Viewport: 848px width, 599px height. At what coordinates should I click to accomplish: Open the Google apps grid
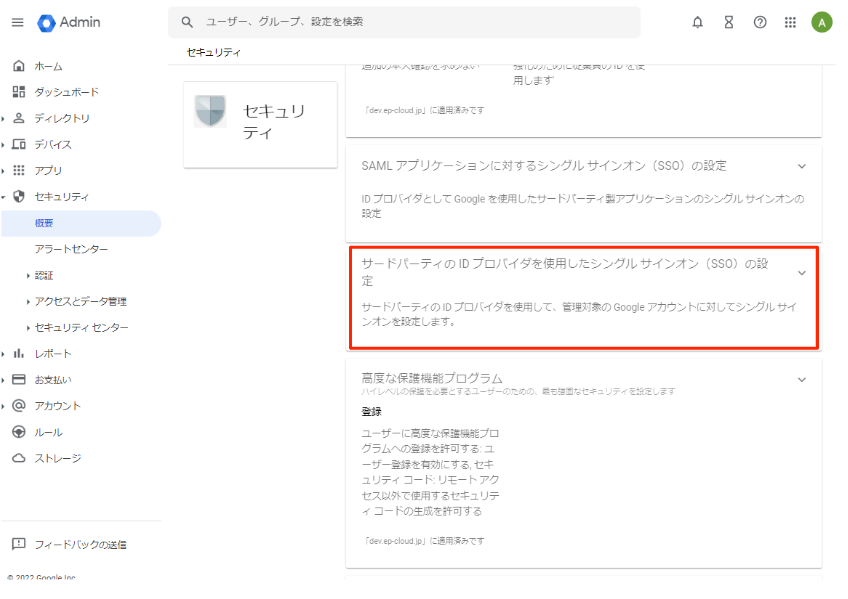pyautogui.click(x=790, y=22)
